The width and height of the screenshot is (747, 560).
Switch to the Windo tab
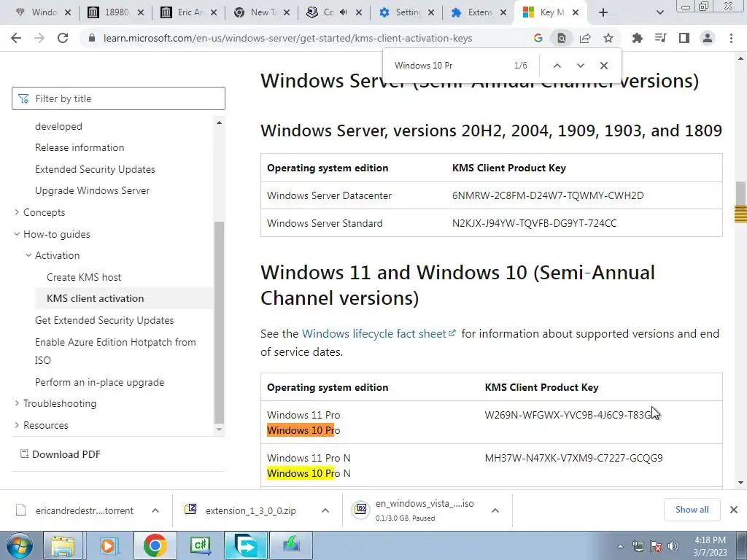click(42, 12)
